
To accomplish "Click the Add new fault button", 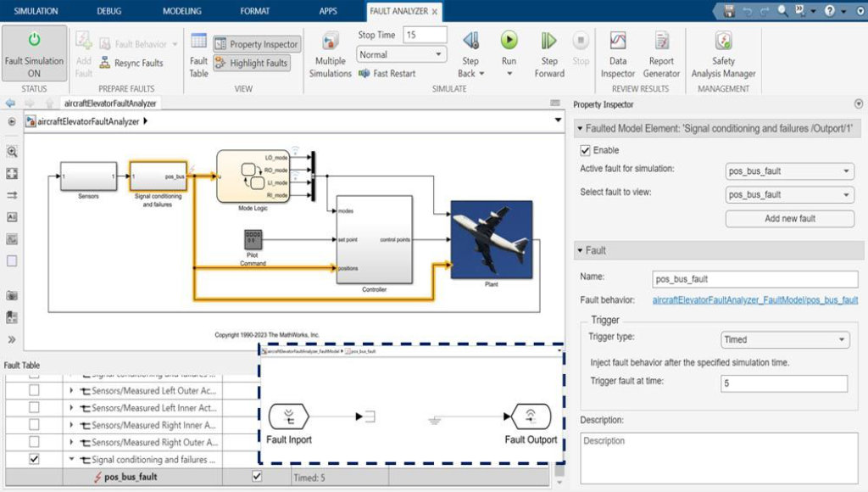I will point(789,218).
